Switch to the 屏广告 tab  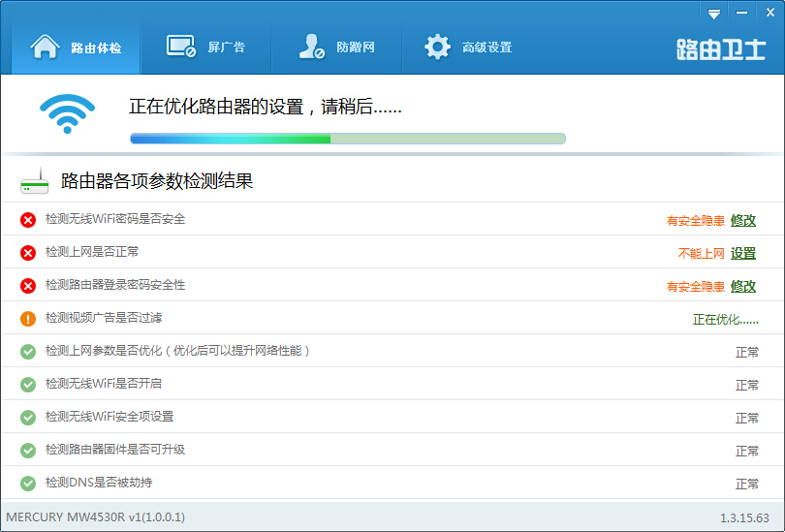pyautogui.click(x=205, y=47)
